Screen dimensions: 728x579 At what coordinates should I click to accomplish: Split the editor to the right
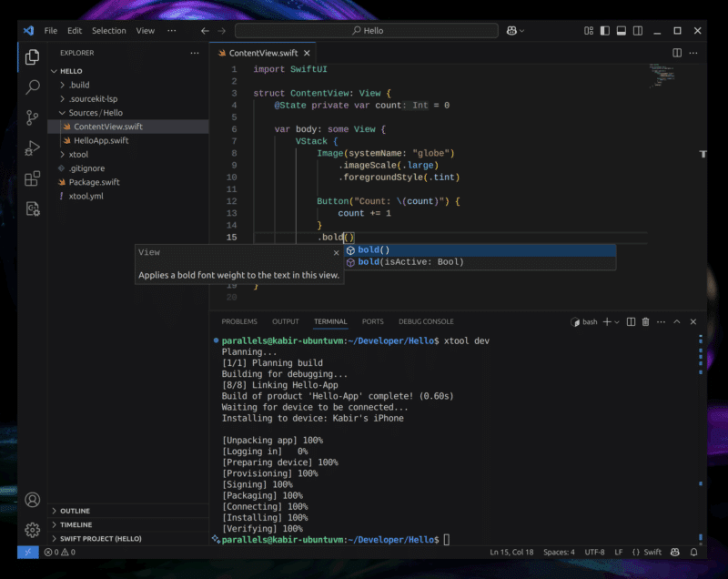(x=677, y=53)
